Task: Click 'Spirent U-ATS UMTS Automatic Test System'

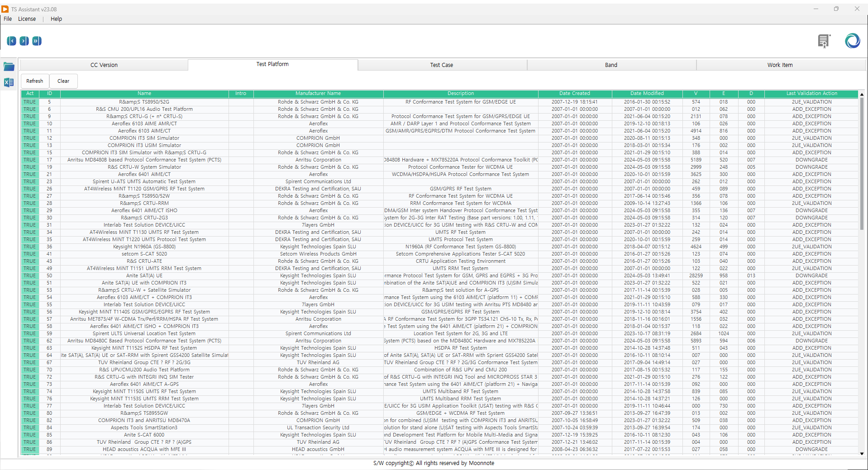Action: pyautogui.click(x=144, y=182)
